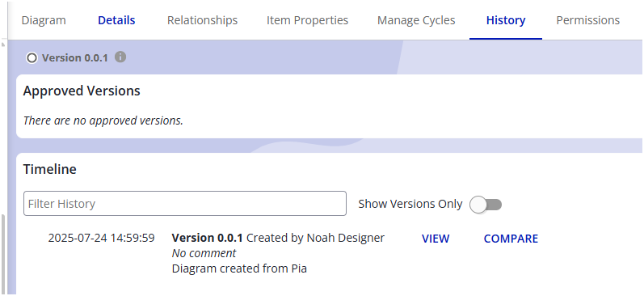The image size is (644, 296).
Task: Go to the Relationships tab
Action: 202,20
